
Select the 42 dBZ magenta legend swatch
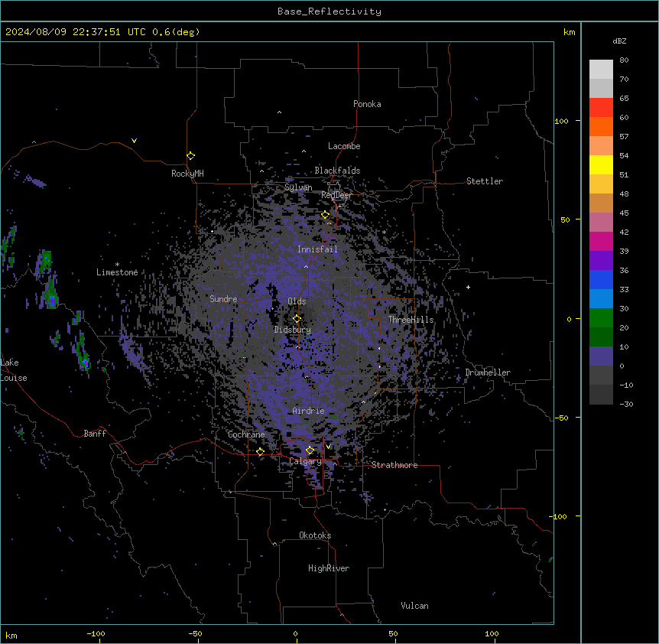tap(601, 241)
